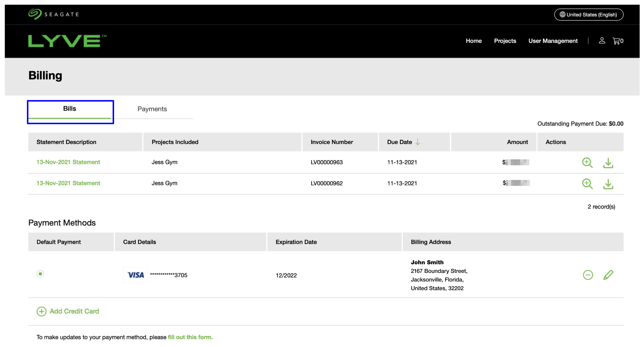The height and width of the screenshot is (347, 644).
Task: Click the 'fill out this form' link
Action: 190,337
